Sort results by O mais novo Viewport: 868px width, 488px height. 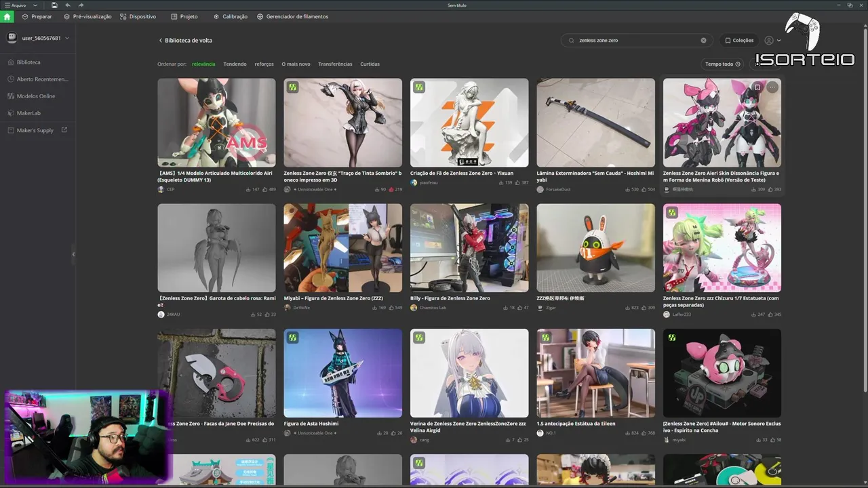296,64
